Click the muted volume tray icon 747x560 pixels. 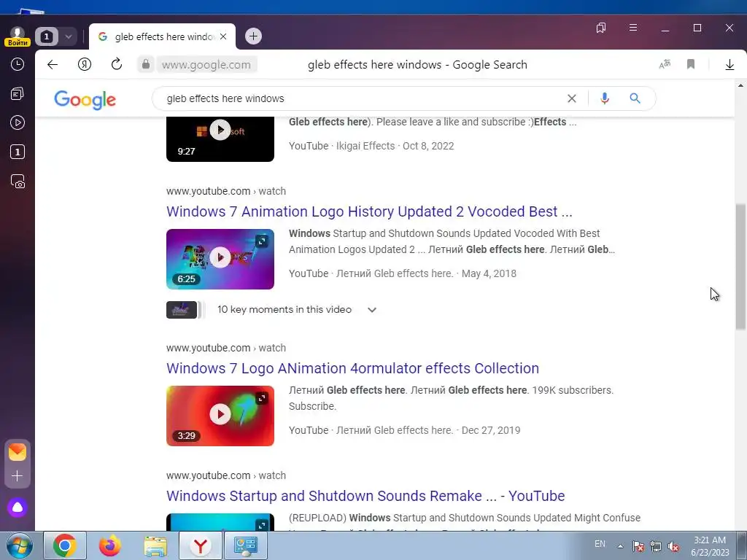673,546
